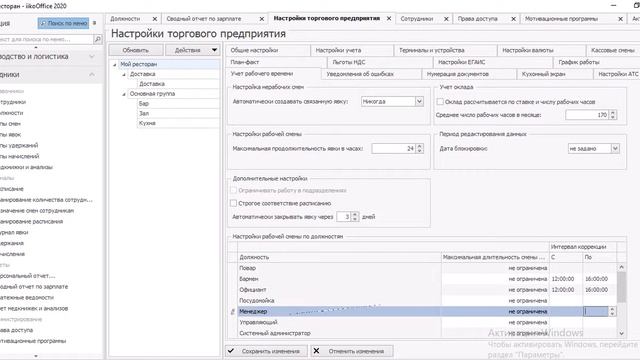The image size is (640, 360).
Task: Click the positions table scrollbar up arrow
Action: click(x=622, y=267)
